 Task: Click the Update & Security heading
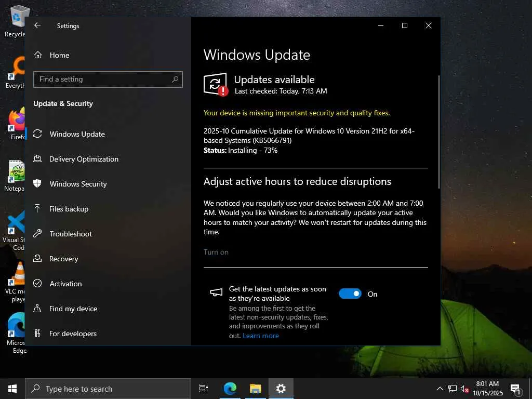click(63, 103)
